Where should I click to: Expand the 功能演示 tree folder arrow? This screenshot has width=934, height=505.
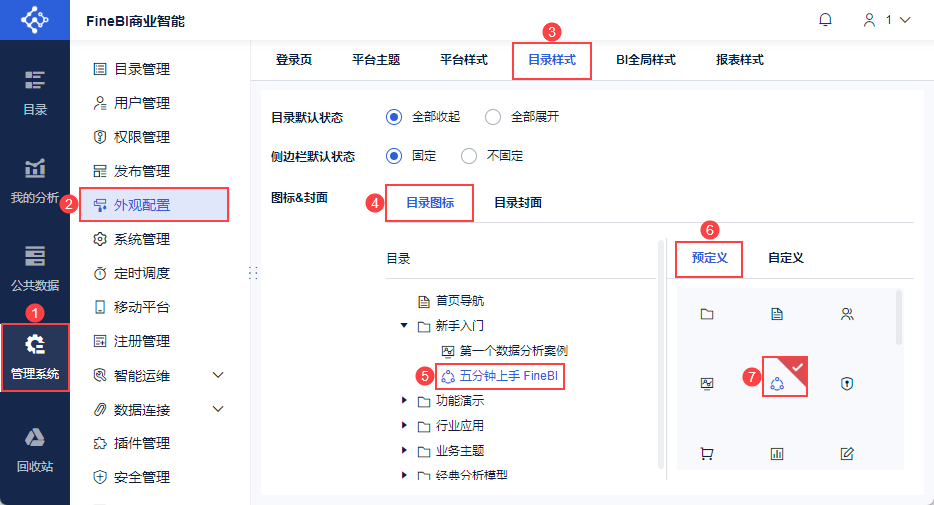click(404, 401)
